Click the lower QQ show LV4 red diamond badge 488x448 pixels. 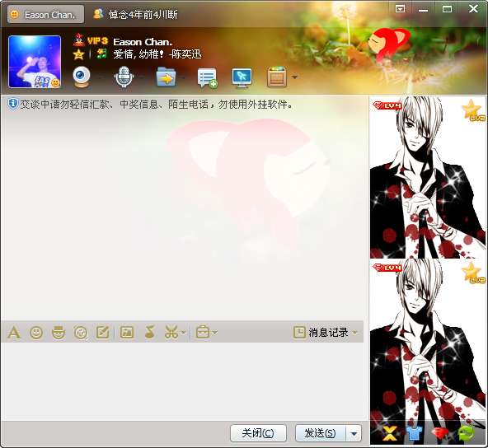387,268
